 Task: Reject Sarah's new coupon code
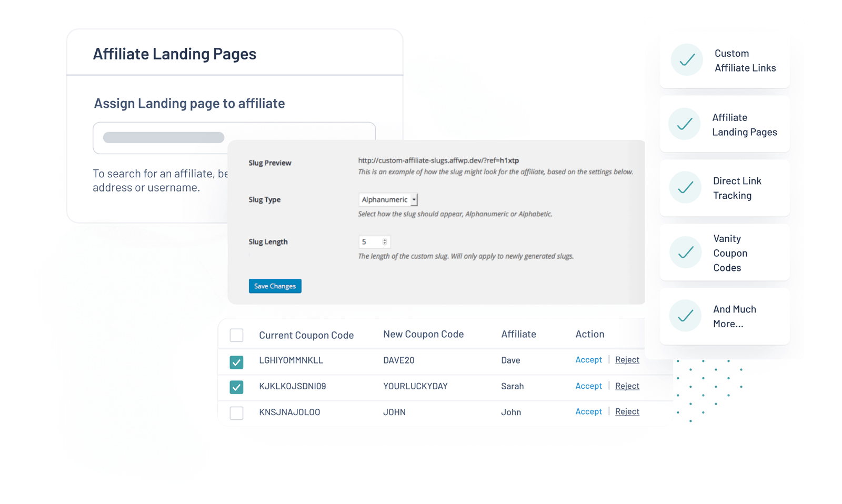[627, 386]
